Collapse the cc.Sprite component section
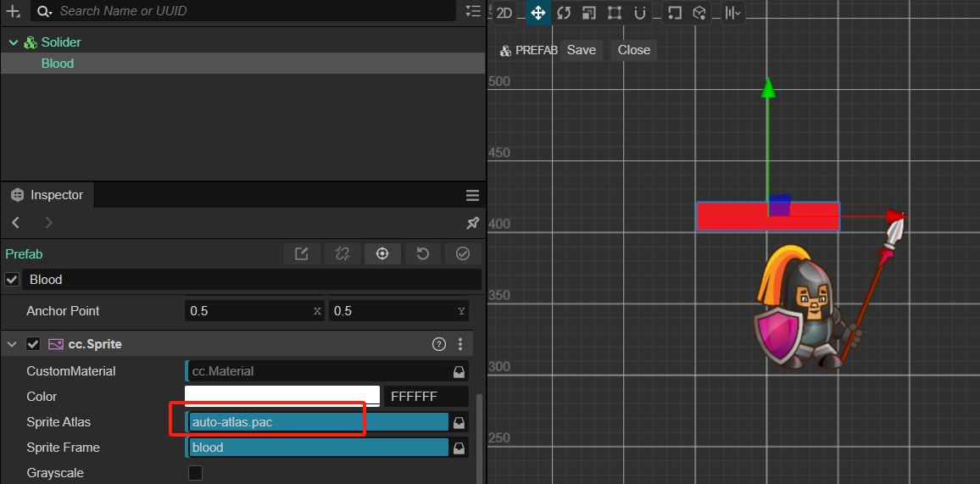Viewport: 980px width, 484px height. pyautogui.click(x=11, y=344)
